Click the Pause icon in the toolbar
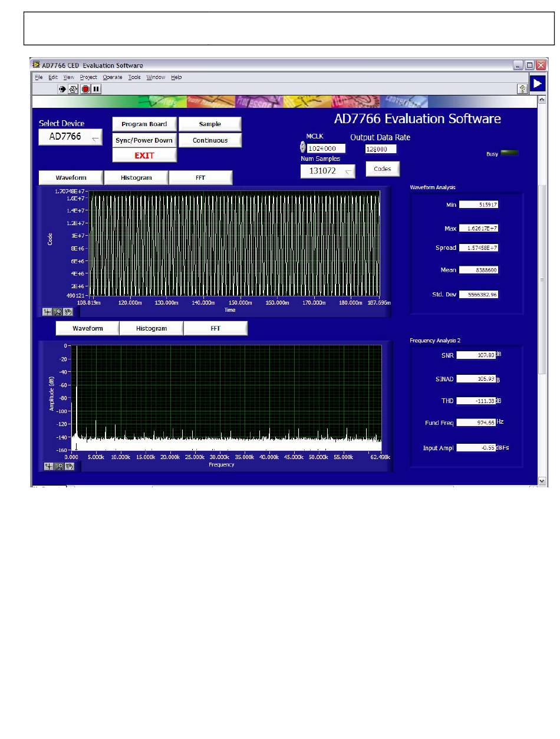Screen dimensions: 560x739 tap(96, 89)
